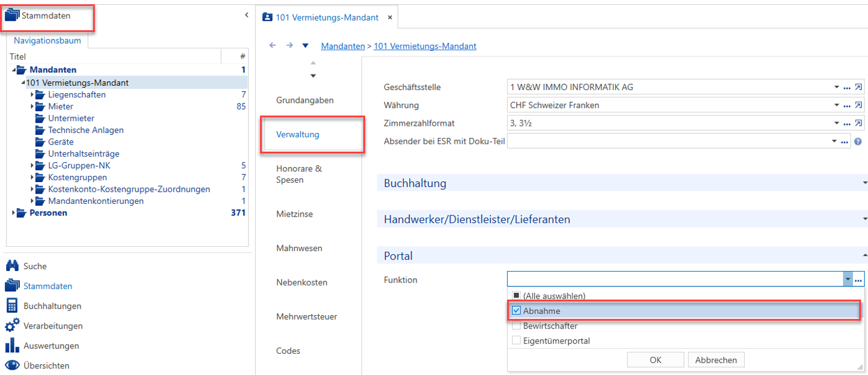
Task: Open the Übersichten eye icon
Action: click(x=12, y=365)
